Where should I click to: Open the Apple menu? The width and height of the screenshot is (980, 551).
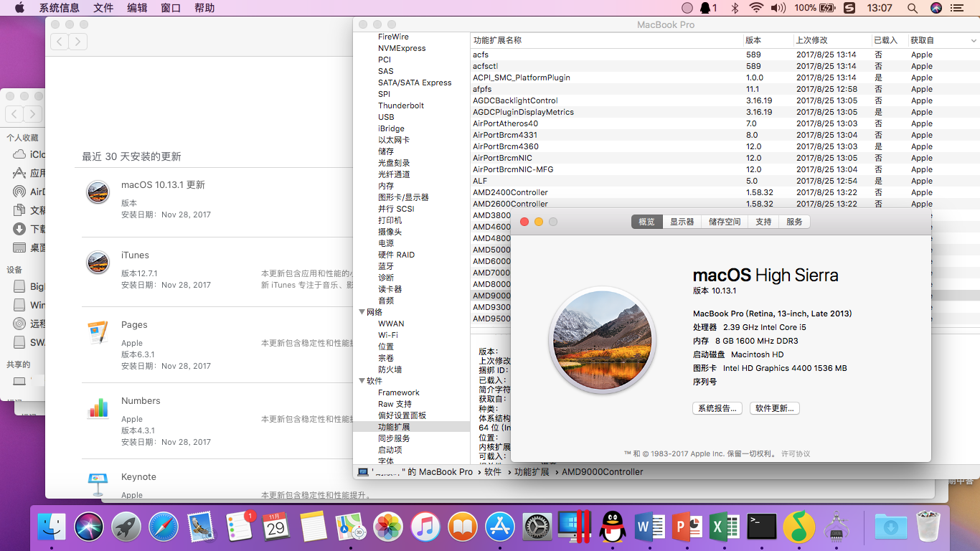(x=19, y=8)
